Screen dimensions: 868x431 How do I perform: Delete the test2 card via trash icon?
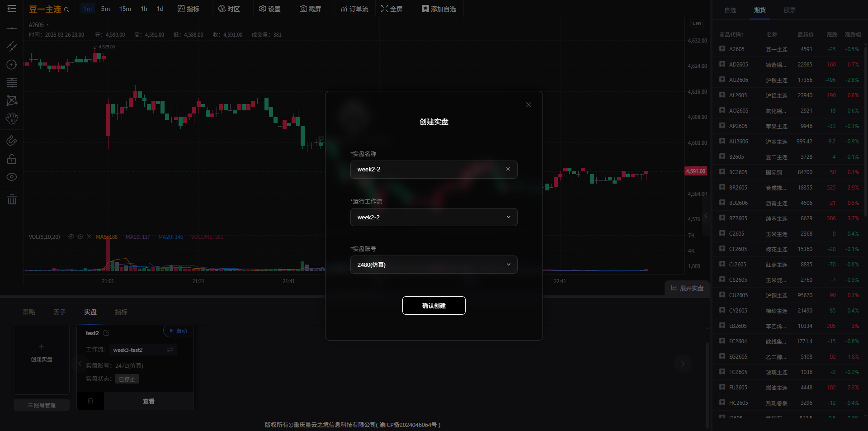click(x=90, y=401)
